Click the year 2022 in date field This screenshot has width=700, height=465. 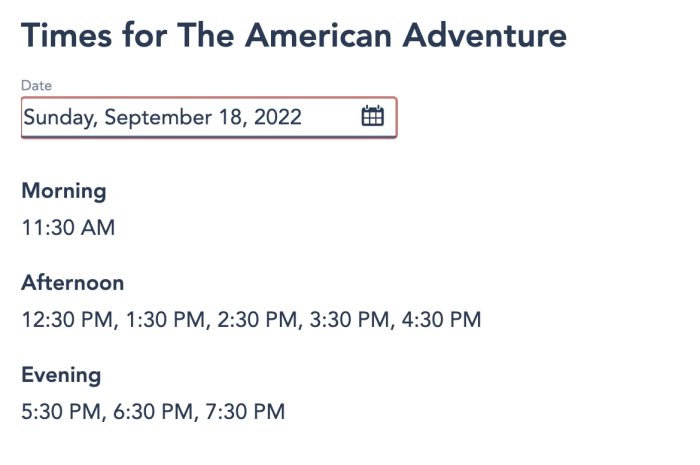click(278, 117)
